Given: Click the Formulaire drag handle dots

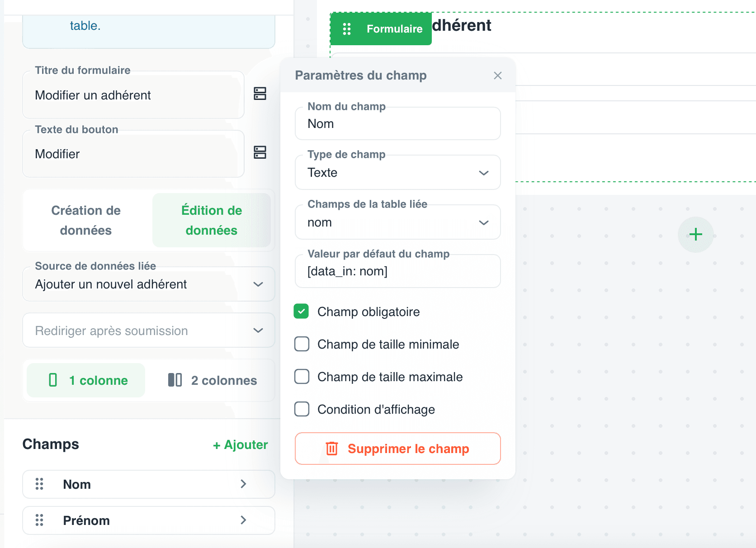Looking at the screenshot, I should (x=347, y=29).
